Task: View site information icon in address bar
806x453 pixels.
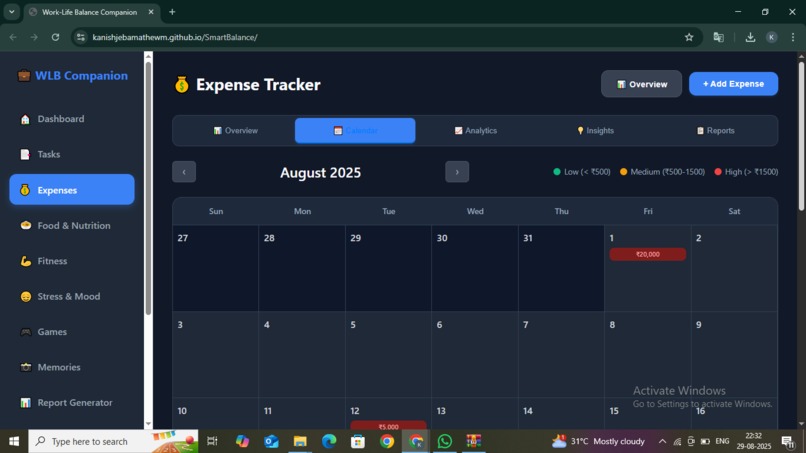Action: pyautogui.click(x=81, y=37)
